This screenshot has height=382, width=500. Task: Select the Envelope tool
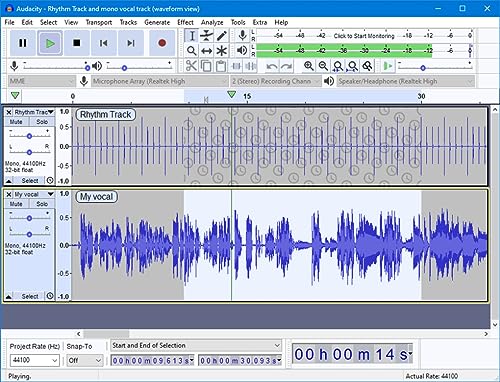pyautogui.click(x=207, y=36)
